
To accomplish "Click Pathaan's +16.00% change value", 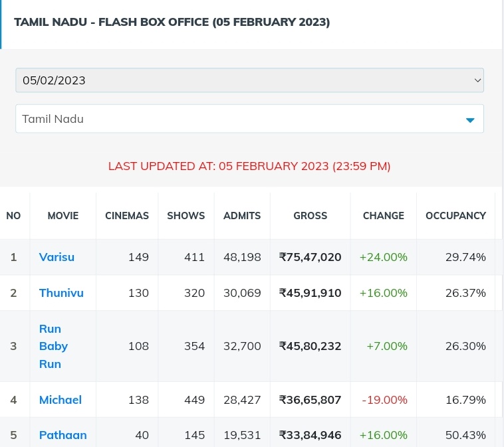I will click(x=383, y=436).
